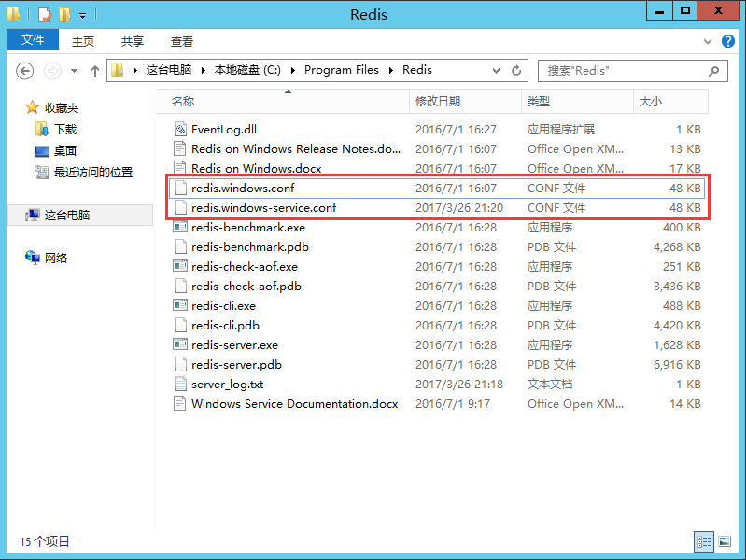Click the EventLog.dll file icon
This screenshot has height=560, width=746.
point(180,129)
